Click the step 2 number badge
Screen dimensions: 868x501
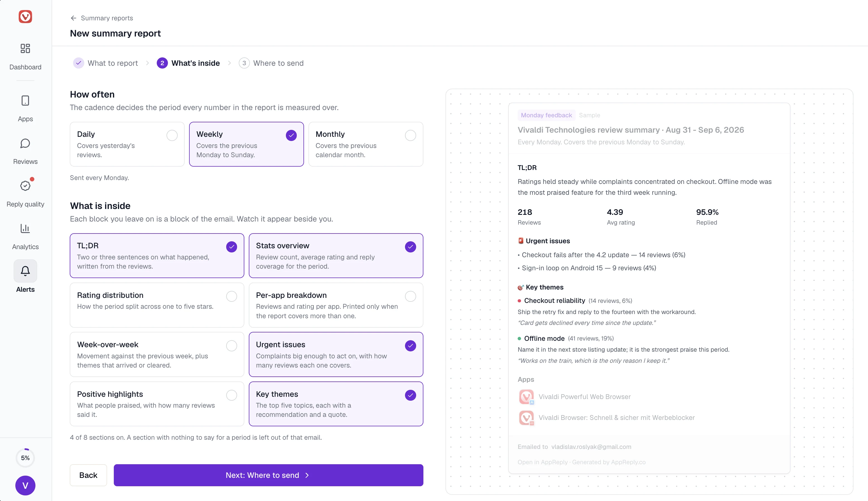[162, 63]
